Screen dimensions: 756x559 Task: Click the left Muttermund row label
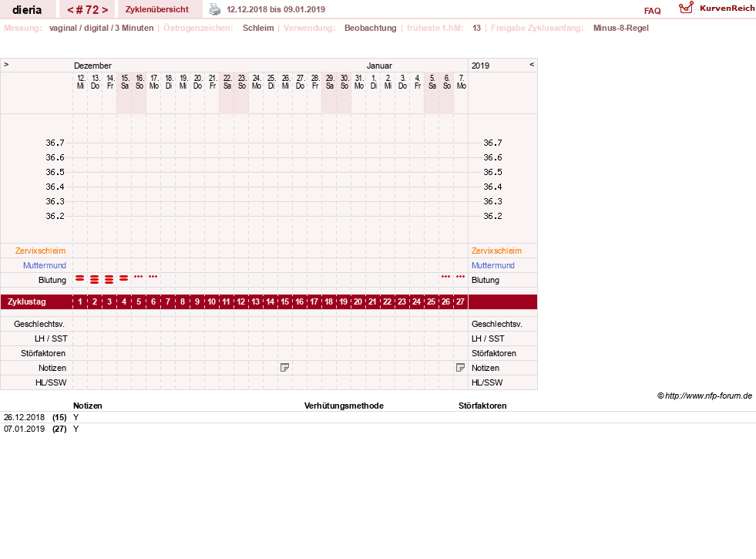(45, 265)
